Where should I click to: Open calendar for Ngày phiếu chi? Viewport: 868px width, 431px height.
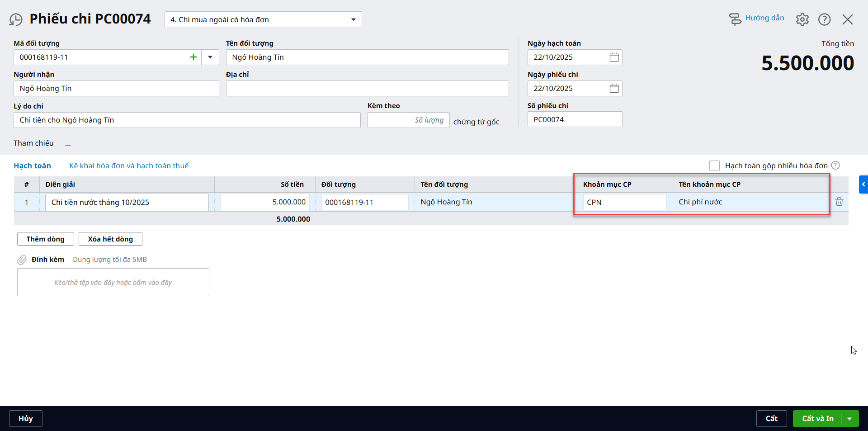tap(614, 88)
